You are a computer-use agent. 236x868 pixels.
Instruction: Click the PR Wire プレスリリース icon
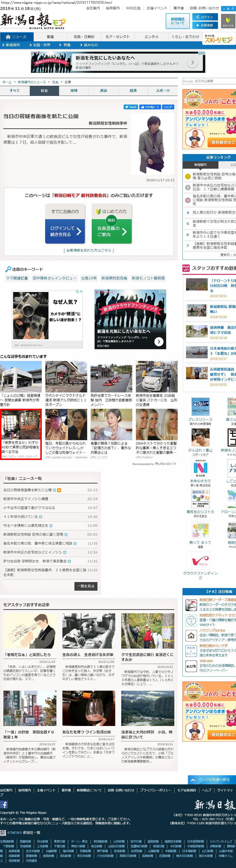click(200, 406)
